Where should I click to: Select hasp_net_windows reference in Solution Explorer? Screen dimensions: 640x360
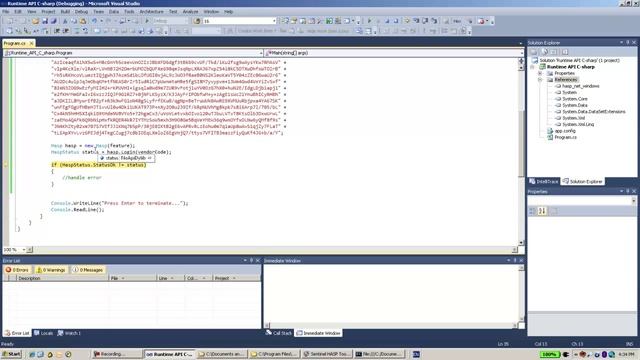(x=580, y=86)
